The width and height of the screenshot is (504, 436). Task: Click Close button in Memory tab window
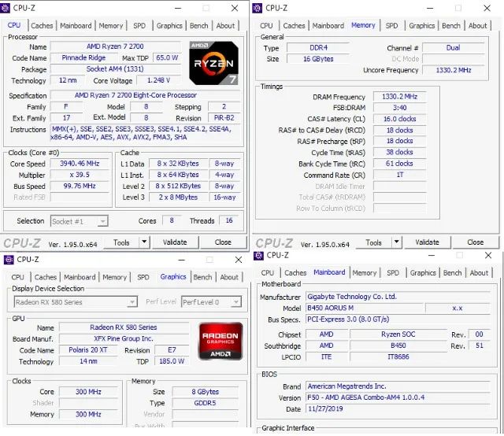[476, 242]
